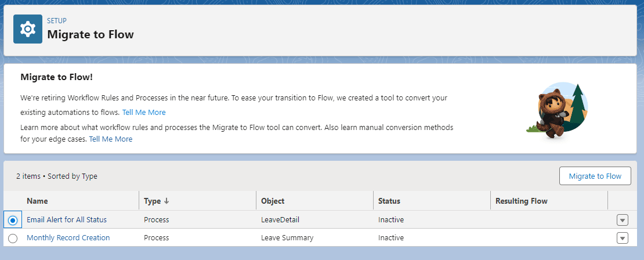Click the Status column header
The height and width of the screenshot is (260, 644).
(389, 201)
